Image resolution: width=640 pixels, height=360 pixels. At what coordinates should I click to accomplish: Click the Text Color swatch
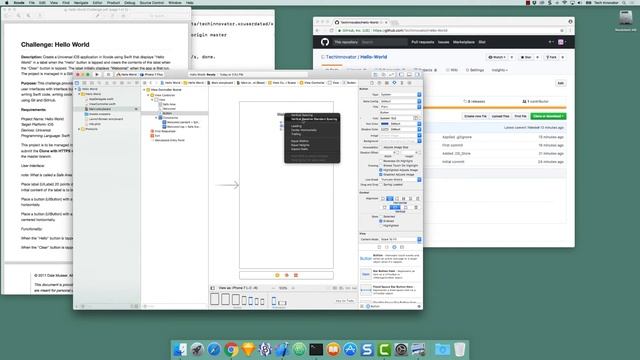tap(384, 124)
